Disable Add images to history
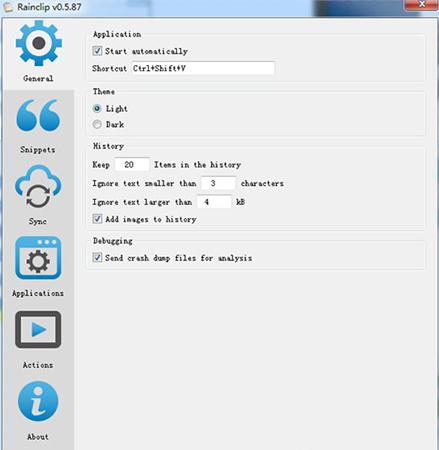Image resolution: width=439 pixels, height=450 pixels. tap(97, 219)
